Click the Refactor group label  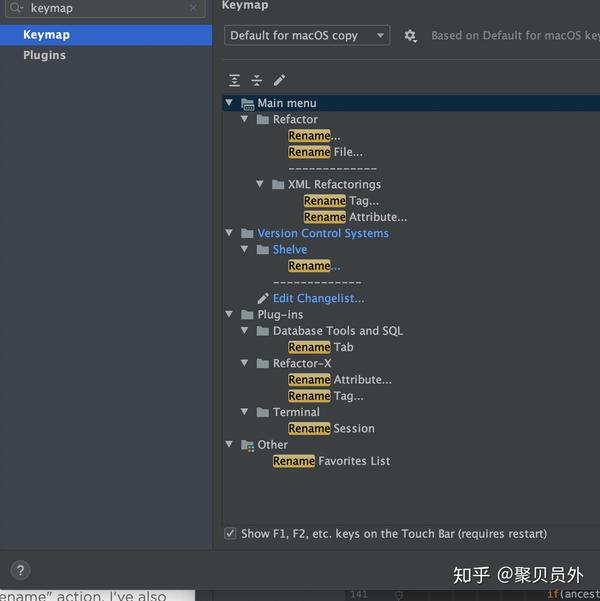(x=295, y=120)
